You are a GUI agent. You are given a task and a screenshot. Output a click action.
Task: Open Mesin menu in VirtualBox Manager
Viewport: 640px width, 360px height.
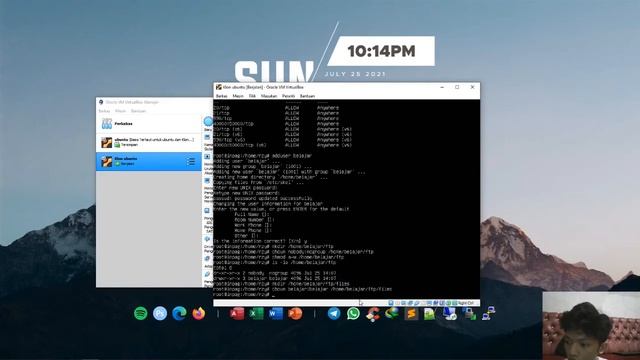point(120,111)
